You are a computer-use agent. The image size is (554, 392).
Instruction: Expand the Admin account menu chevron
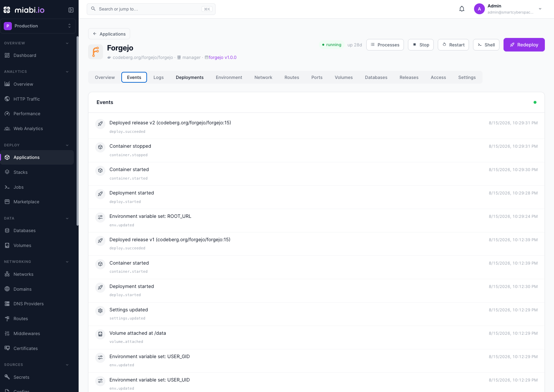coord(540,9)
